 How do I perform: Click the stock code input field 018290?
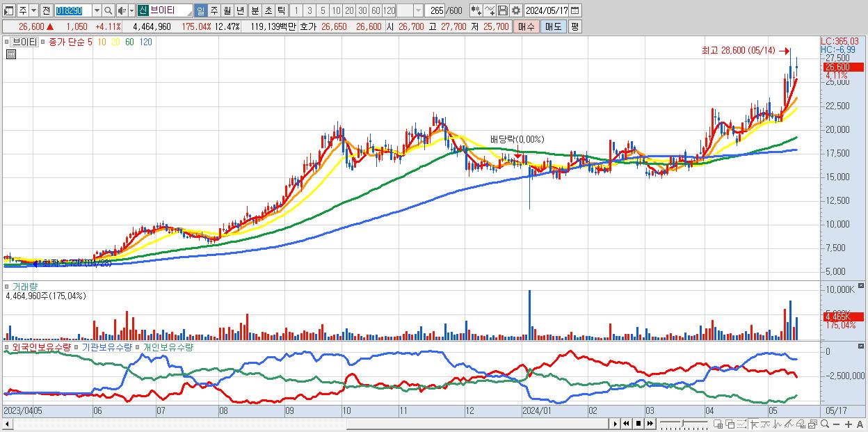tap(73, 10)
